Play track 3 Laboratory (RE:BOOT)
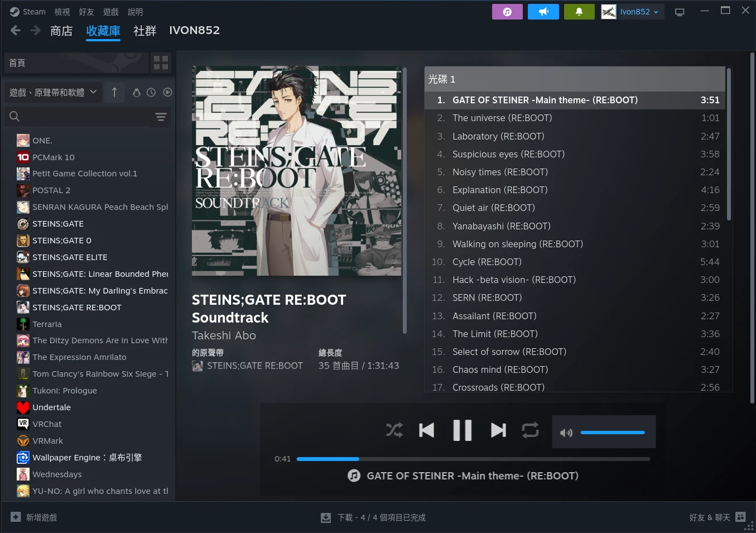756x533 pixels. tap(575, 136)
